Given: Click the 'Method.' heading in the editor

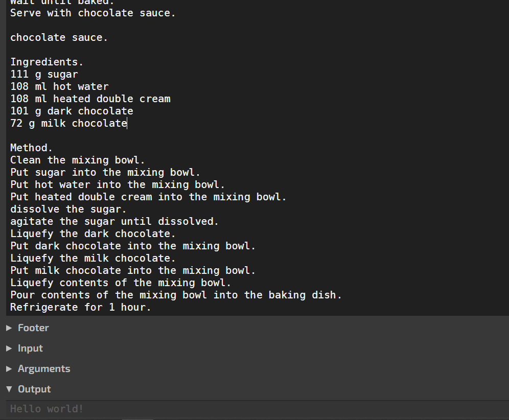Looking at the screenshot, I should (x=31, y=148).
